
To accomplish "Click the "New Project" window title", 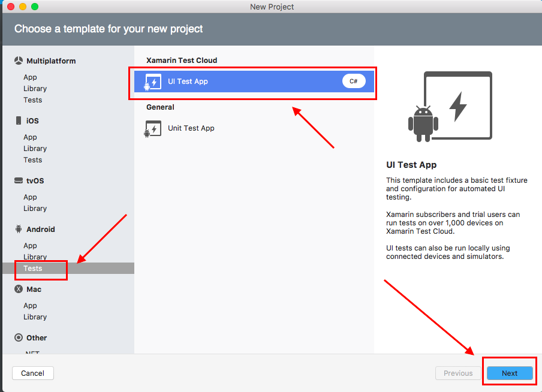I will coord(272,7).
